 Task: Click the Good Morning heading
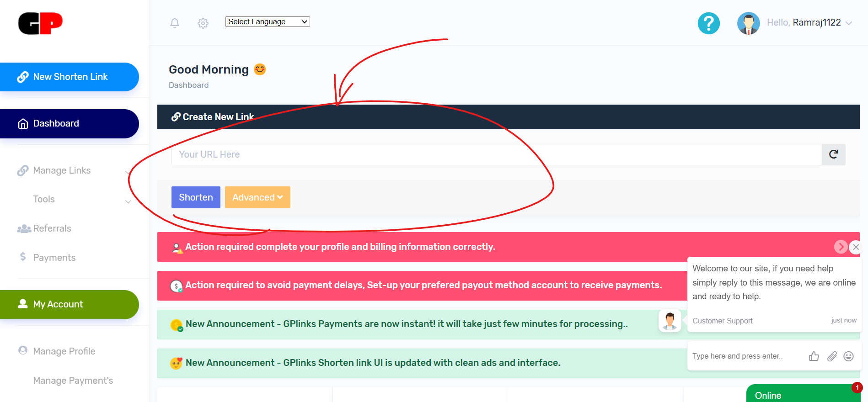click(209, 69)
